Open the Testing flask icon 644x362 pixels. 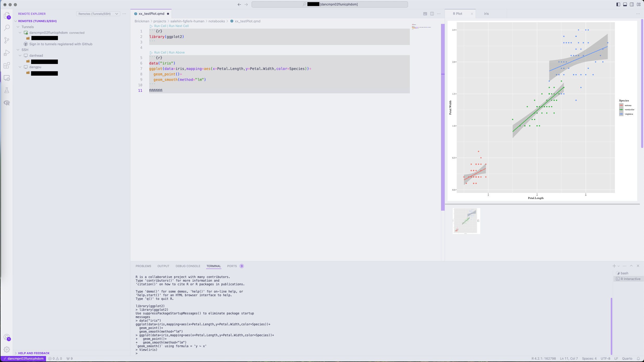point(7,90)
